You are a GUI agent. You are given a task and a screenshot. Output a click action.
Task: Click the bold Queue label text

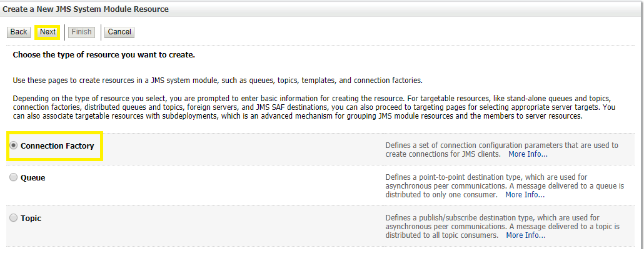pyautogui.click(x=33, y=178)
